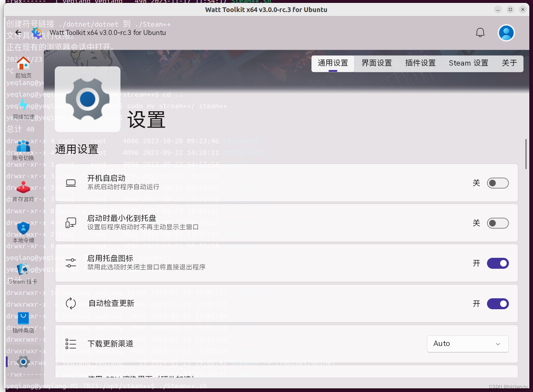Click the 下载更新渠道 label
533x392 pixels.
click(111, 344)
